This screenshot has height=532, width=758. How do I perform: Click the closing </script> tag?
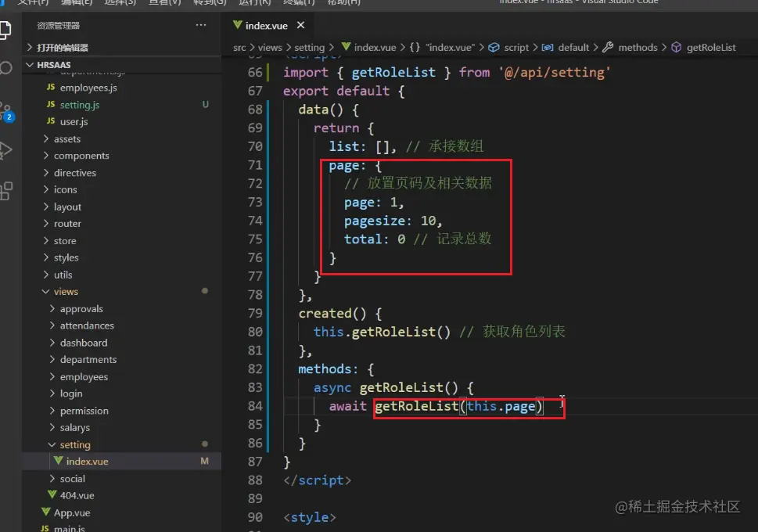(x=317, y=480)
